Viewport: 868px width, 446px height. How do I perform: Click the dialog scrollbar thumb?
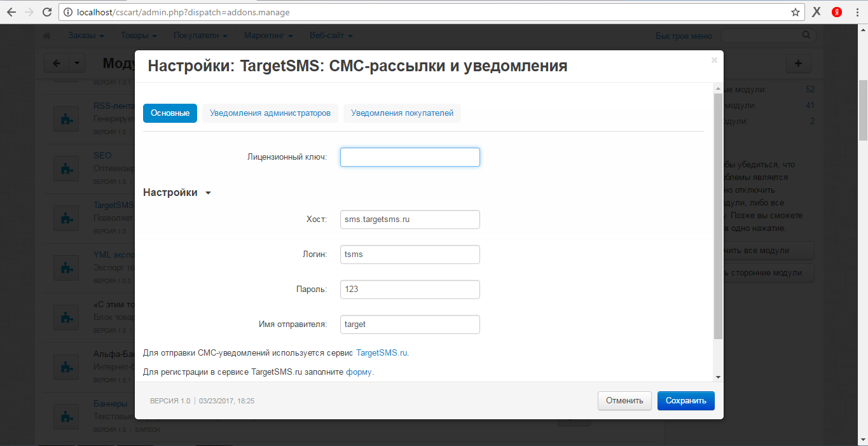(x=718, y=216)
